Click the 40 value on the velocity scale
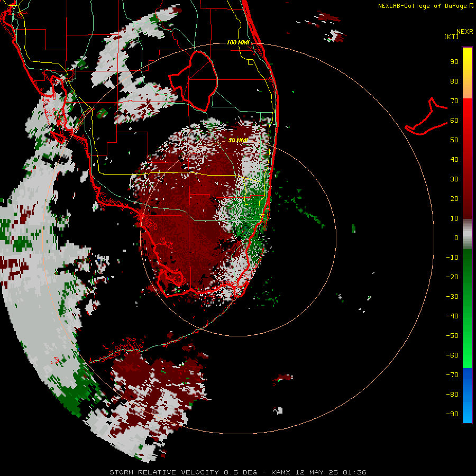 pyautogui.click(x=454, y=160)
